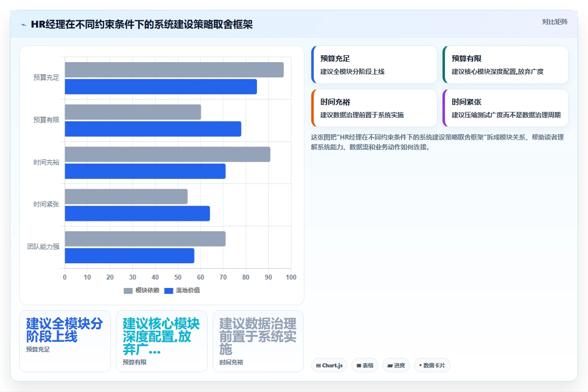Click the 进度 tag icon
Screen dimensions: 588x392
click(x=390, y=365)
